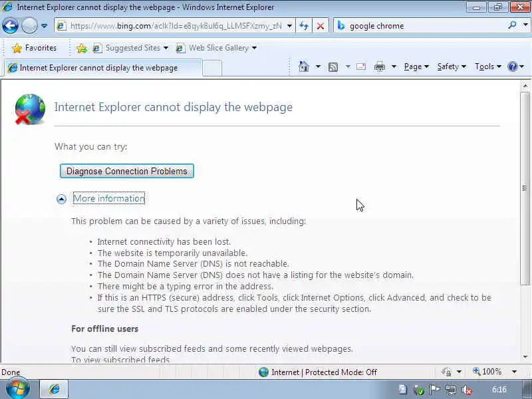This screenshot has width=532, height=399.
Task: Go back using the Back arrow button
Action: [10, 26]
